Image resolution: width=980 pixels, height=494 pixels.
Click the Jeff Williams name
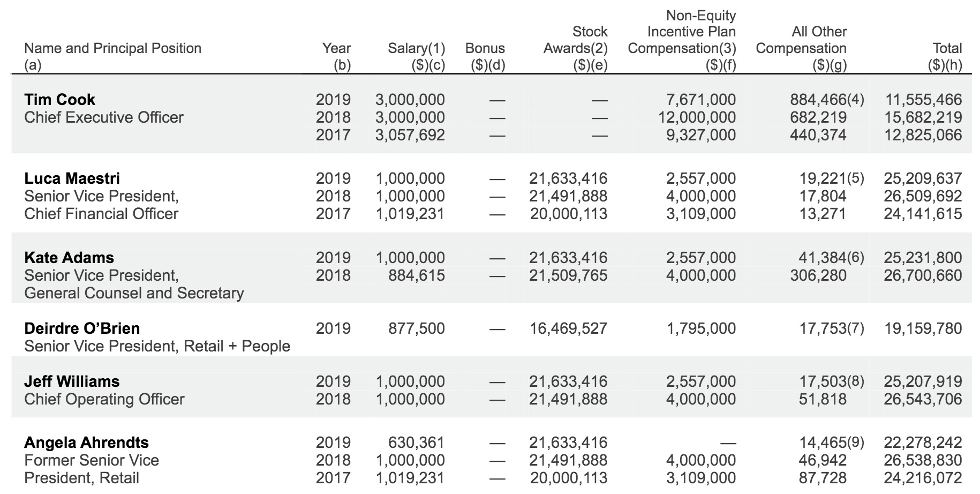pos(72,381)
